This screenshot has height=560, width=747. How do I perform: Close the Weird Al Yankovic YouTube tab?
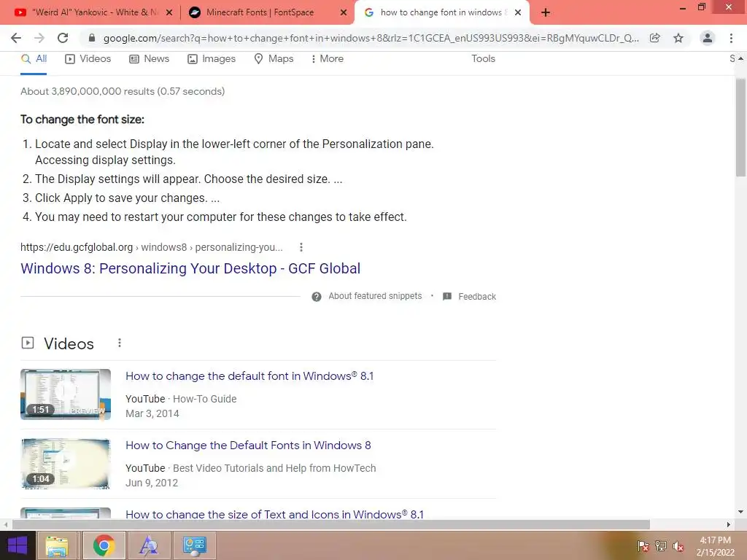pos(169,12)
